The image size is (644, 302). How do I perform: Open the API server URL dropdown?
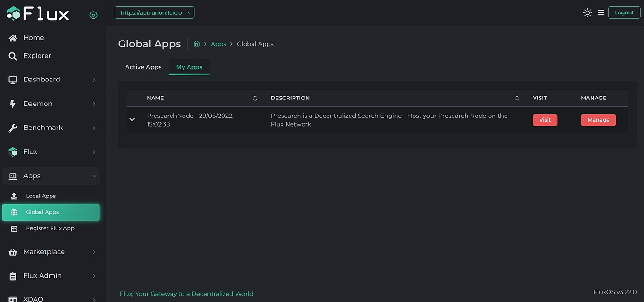pyautogui.click(x=154, y=13)
